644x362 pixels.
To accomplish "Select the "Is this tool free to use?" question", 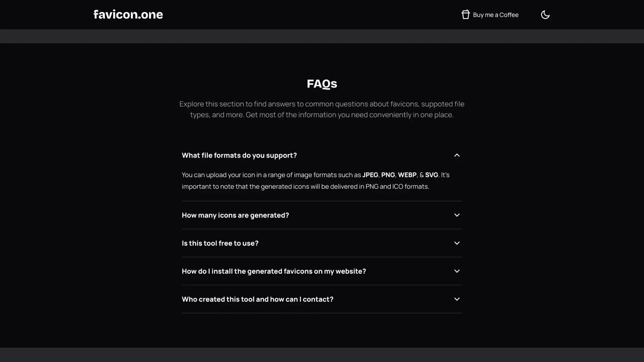I will tap(220, 243).
